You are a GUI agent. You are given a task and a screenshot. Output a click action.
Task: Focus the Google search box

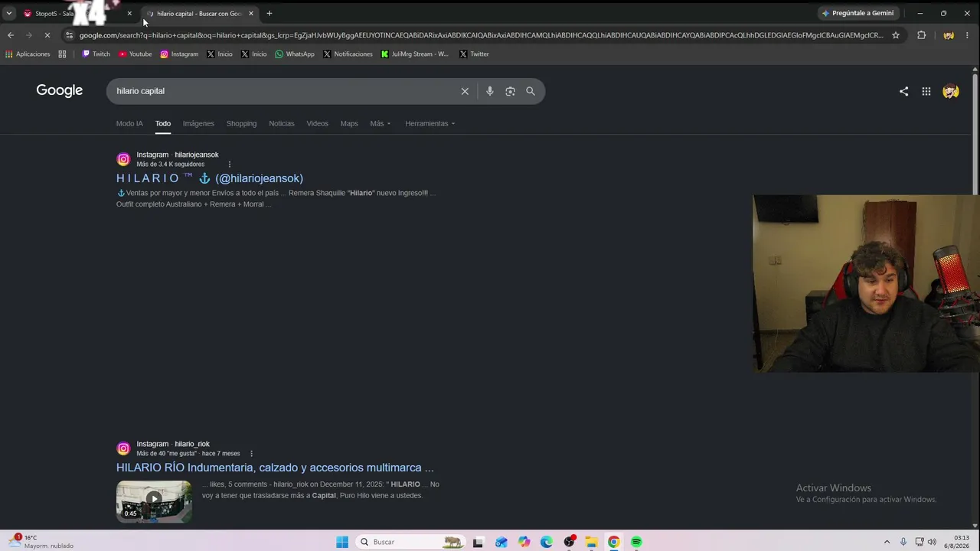click(283, 91)
